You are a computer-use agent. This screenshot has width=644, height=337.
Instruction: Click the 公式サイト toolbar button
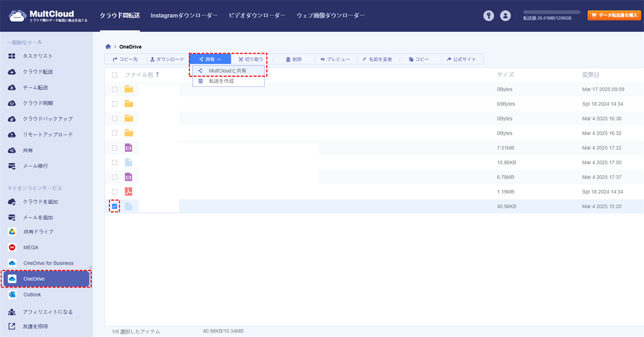(x=462, y=59)
